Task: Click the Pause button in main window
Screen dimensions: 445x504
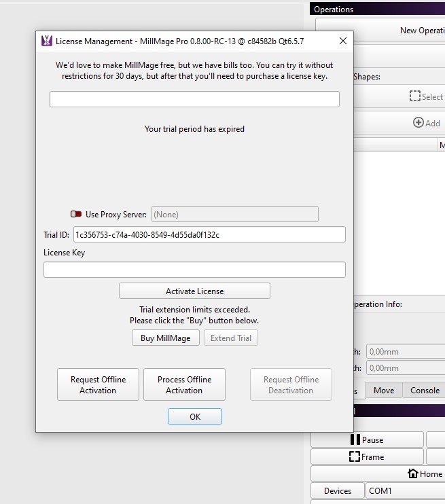Action: pyautogui.click(x=367, y=439)
